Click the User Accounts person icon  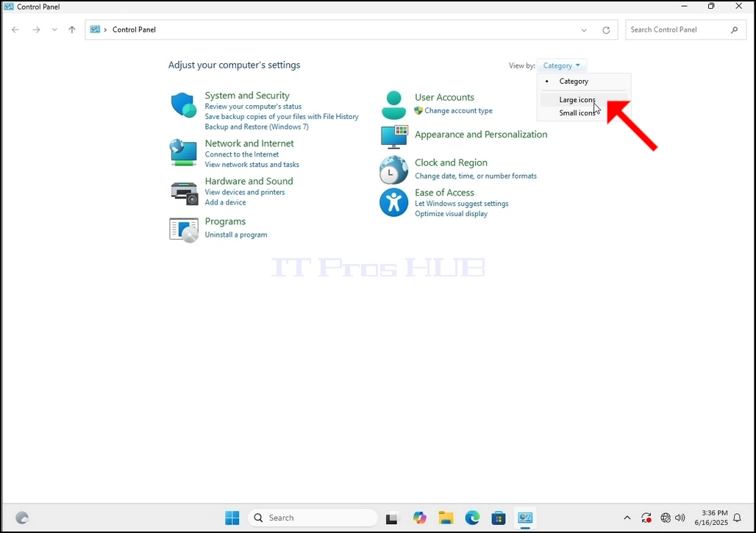click(x=394, y=104)
